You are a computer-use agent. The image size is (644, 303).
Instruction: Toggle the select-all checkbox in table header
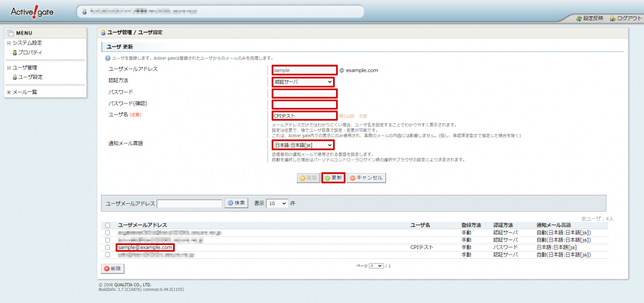[108, 225]
